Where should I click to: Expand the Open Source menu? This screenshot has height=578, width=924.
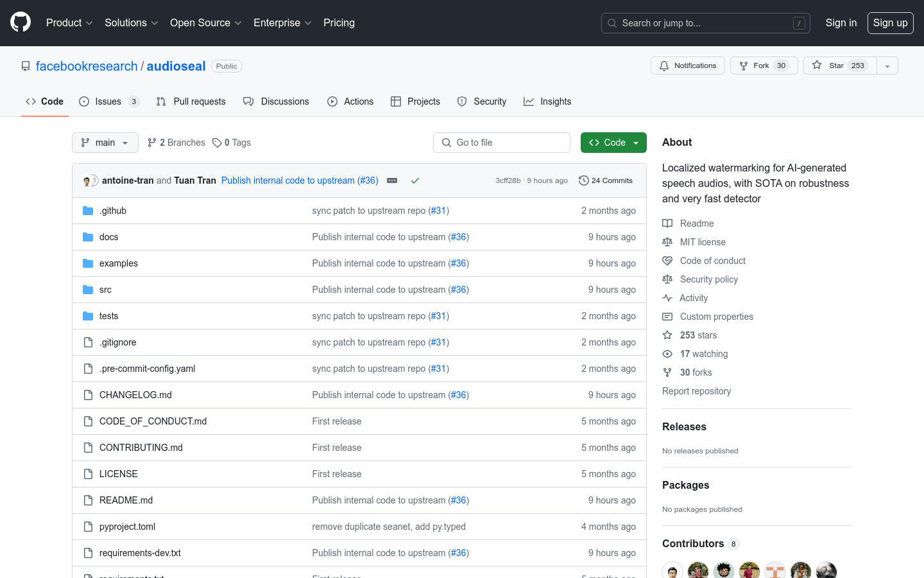[x=205, y=23]
